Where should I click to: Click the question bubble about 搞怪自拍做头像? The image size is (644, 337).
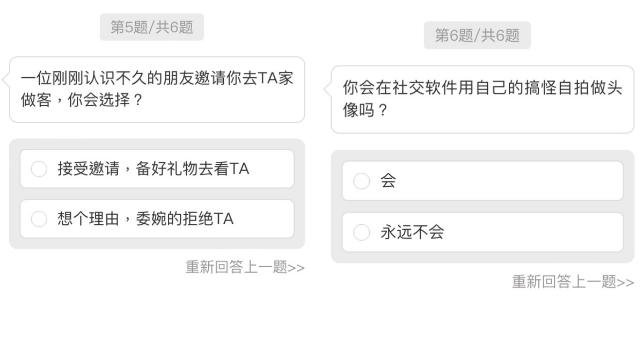(482, 99)
